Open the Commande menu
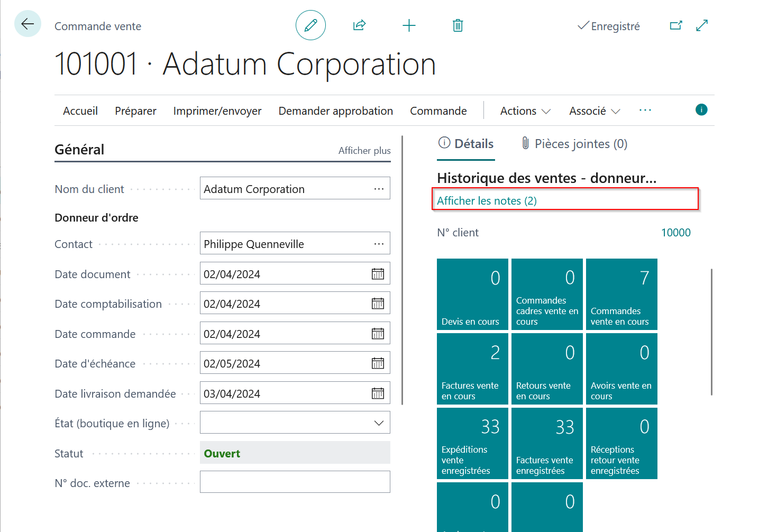This screenshot has width=768, height=532. 438,111
